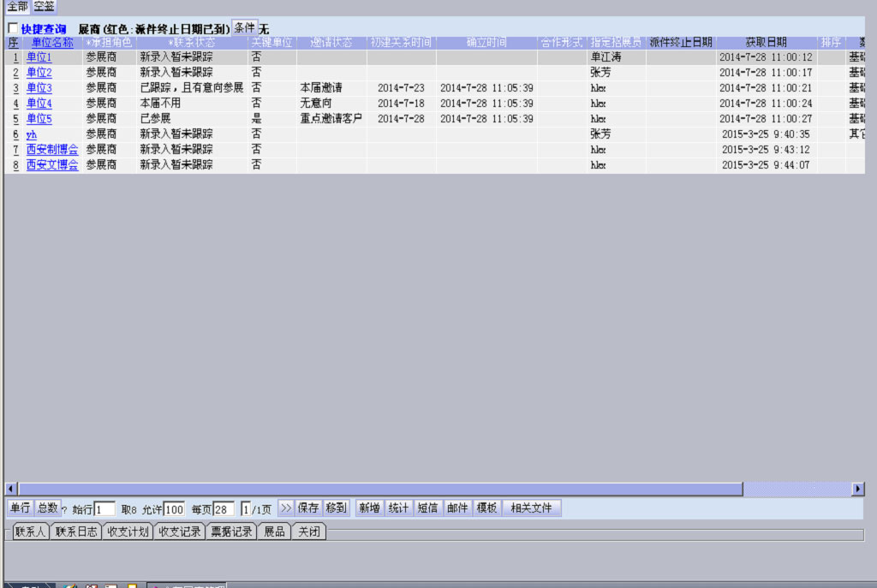
Task: Enable the 快捷查询 checkbox
Action: tap(13, 29)
